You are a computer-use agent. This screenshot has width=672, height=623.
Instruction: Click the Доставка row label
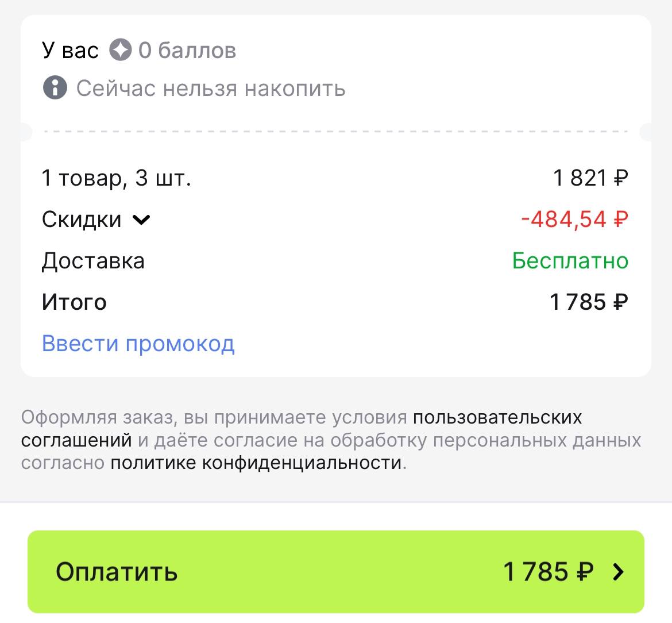(93, 261)
